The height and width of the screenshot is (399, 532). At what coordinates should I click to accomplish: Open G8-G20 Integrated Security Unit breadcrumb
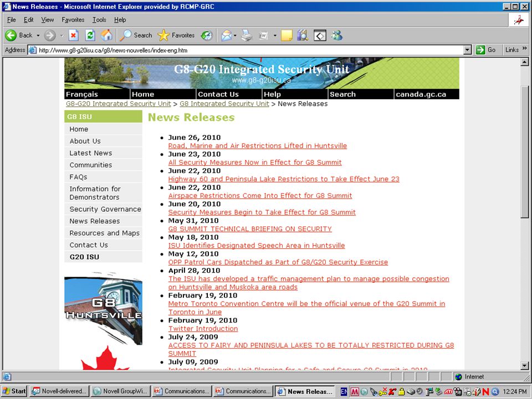pyautogui.click(x=119, y=104)
